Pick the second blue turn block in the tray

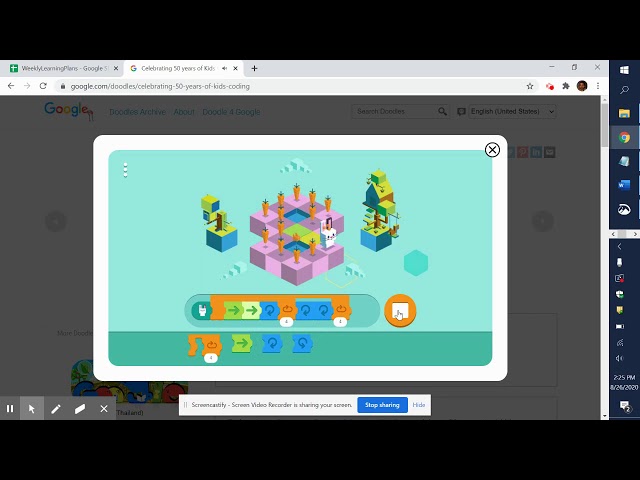pos(302,344)
